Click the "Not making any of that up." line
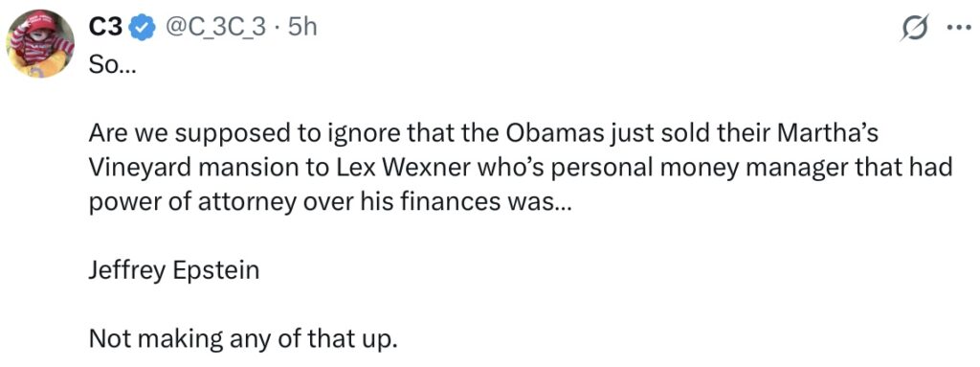 [x=243, y=339]
